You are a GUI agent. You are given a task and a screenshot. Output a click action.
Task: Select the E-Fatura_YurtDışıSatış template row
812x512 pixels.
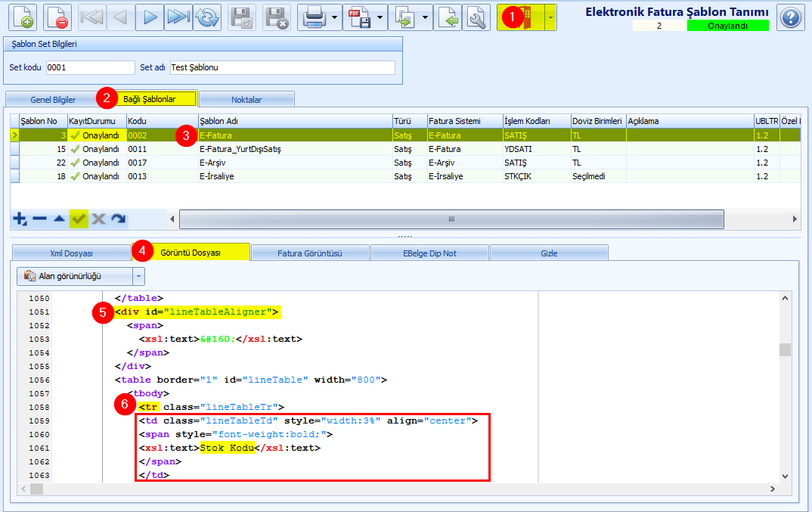[x=405, y=149]
